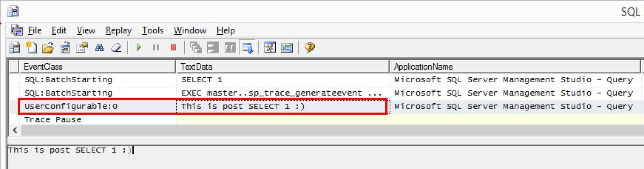Toggle the Auto Scroll Window button
The image size is (644, 169).
[247, 48]
